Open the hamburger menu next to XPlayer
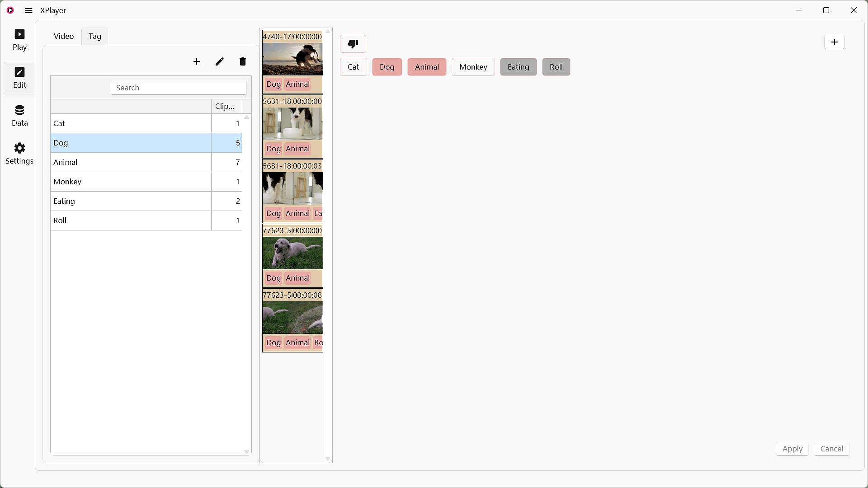This screenshot has width=868, height=488. [x=28, y=10]
